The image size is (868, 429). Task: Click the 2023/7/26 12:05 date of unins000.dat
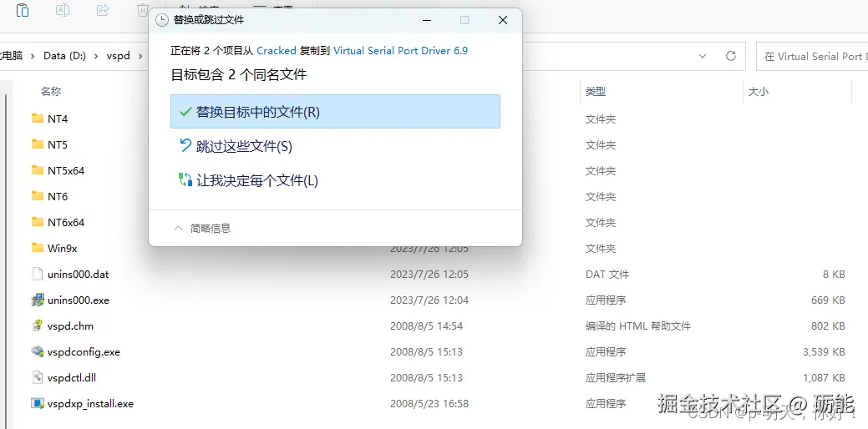click(x=429, y=275)
